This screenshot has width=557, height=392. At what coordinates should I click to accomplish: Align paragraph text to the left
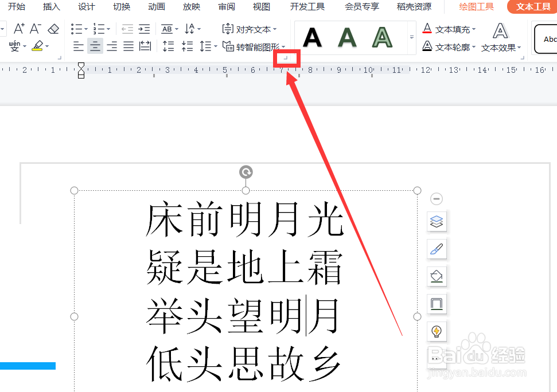(78, 46)
